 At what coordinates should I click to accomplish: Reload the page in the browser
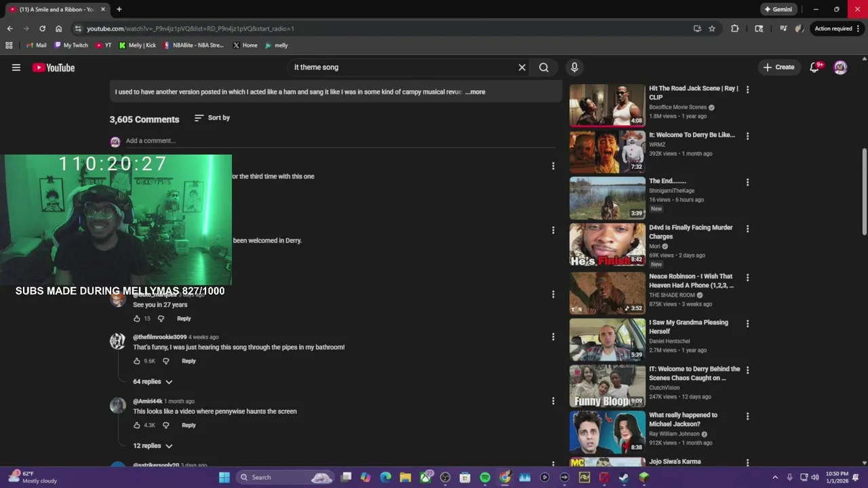(x=42, y=28)
